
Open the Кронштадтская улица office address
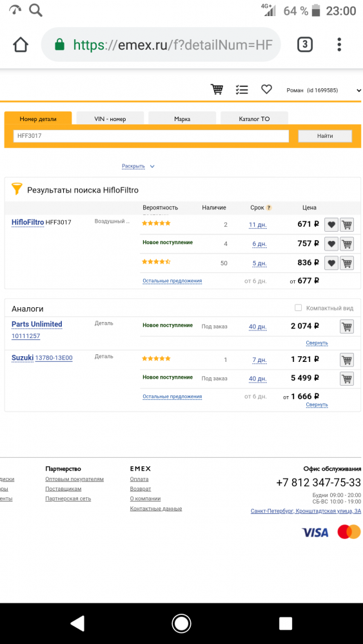[x=306, y=511]
